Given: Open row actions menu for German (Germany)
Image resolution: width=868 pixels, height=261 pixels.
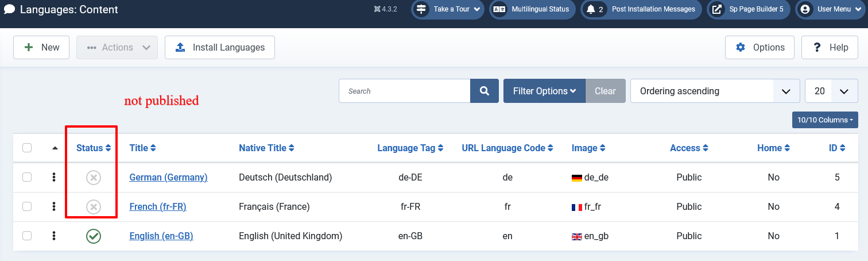Looking at the screenshot, I should (x=54, y=177).
